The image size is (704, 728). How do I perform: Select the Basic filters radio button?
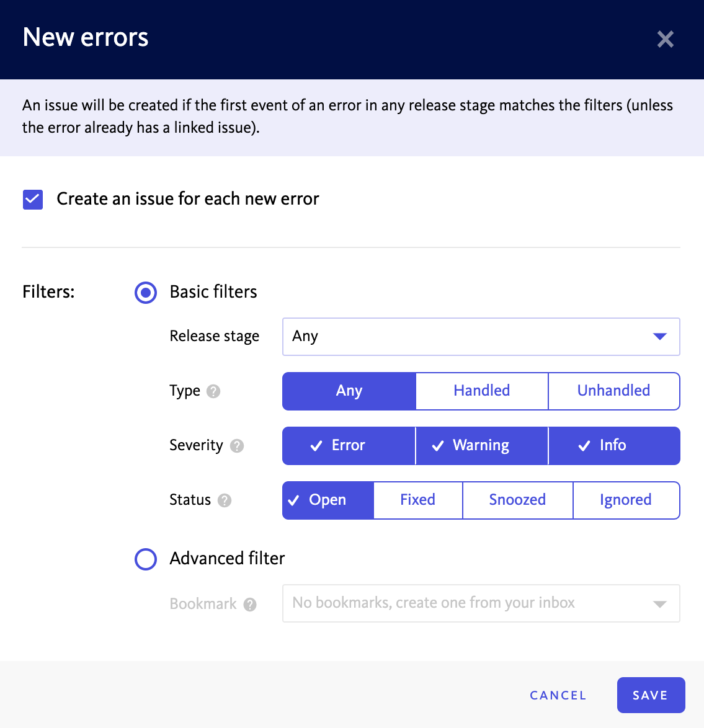[x=146, y=293]
